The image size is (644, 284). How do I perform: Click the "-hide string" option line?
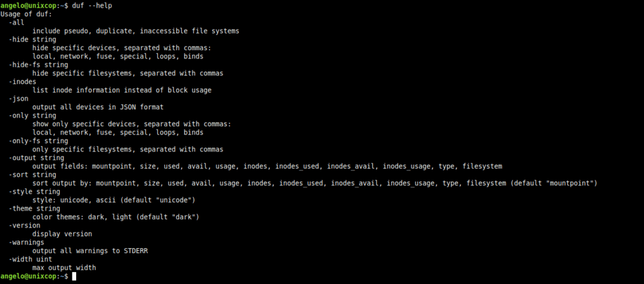[x=33, y=40]
